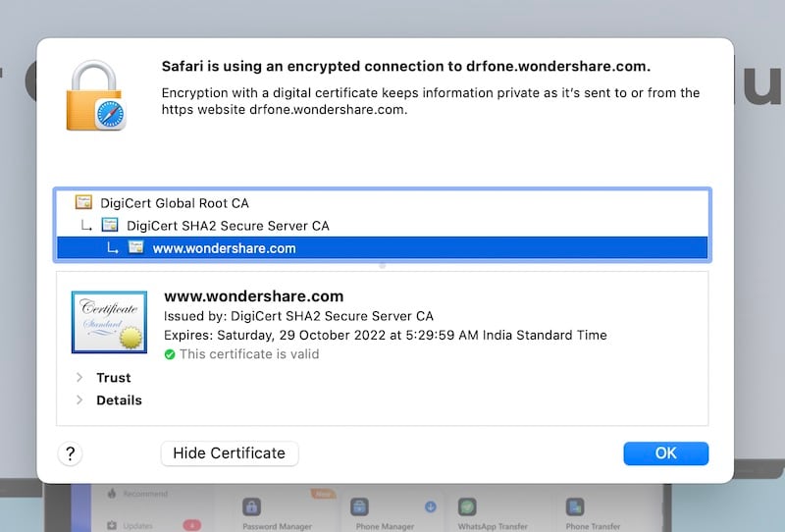This screenshot has height=532, width=785.
Task: Click the Phone Transfer icon
Action: (576, 507)
